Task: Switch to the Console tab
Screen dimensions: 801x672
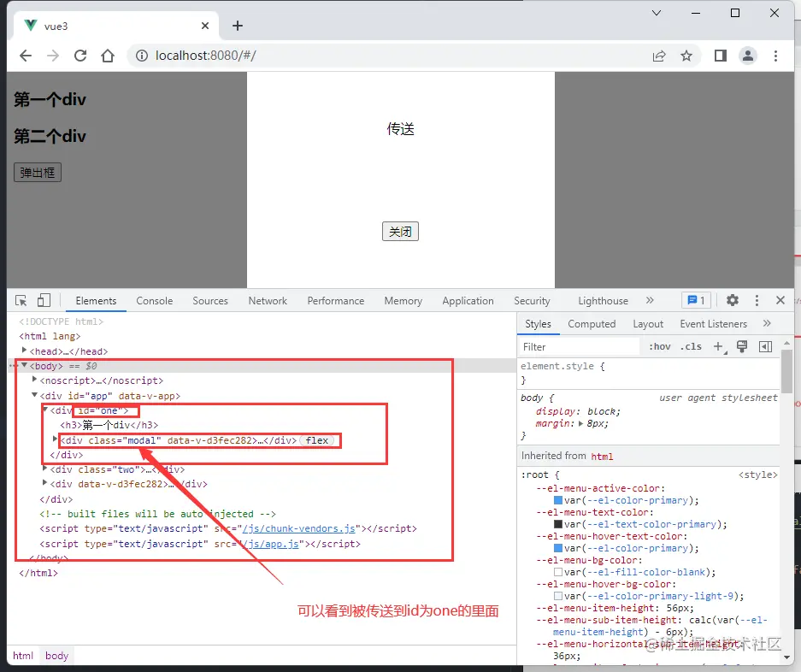Action: click(x=154, y=301)
